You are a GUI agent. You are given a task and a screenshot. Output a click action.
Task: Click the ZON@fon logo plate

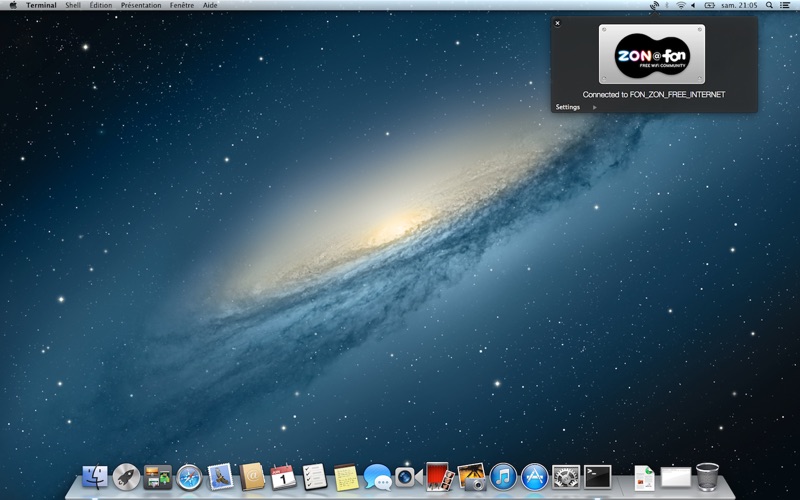click(x=652, y=54)
